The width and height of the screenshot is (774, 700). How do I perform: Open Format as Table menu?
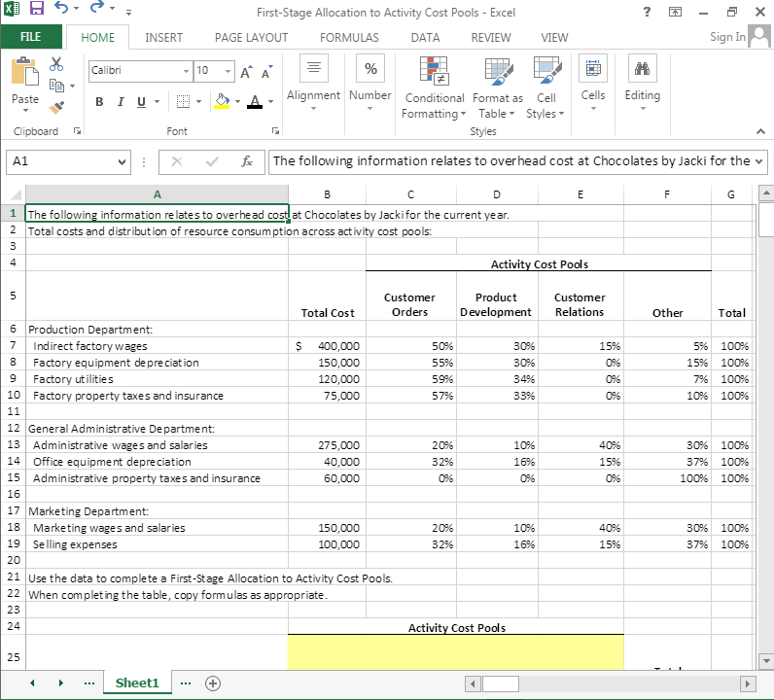click(497, 87)
